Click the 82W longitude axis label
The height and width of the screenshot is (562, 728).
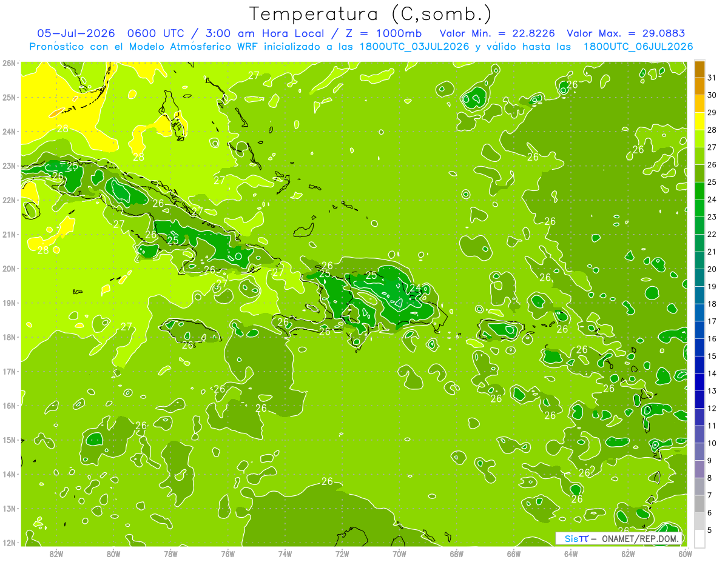coord(56,554)
